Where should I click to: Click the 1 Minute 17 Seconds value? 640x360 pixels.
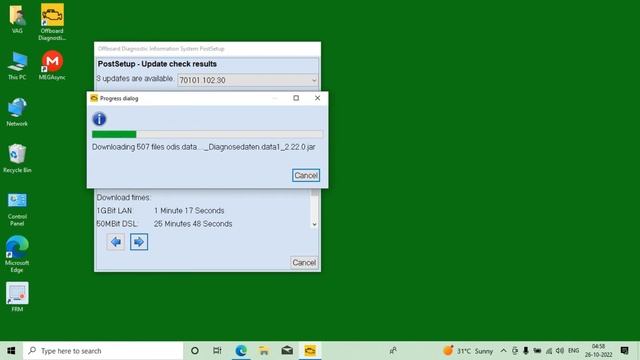click(x=189, y=211)
